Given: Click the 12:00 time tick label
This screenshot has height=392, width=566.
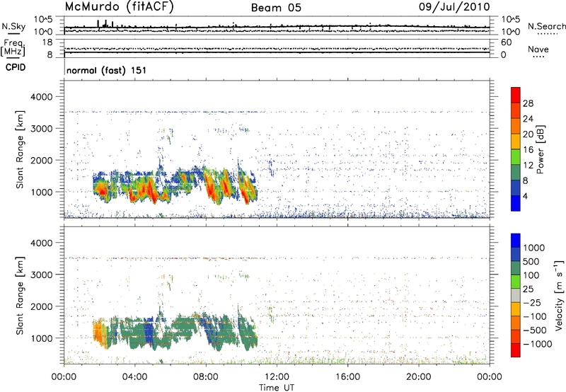Looking at the screenshot, I should coord(277,377).
